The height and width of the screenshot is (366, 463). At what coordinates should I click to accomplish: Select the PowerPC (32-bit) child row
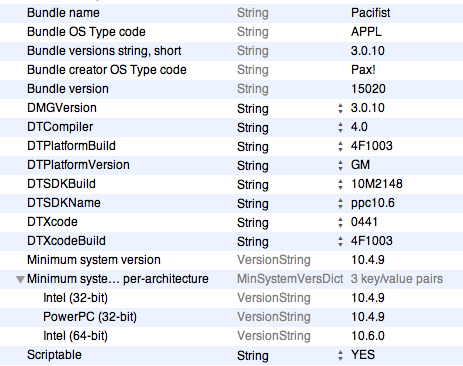pyautogui.click(x=231, y=317)
